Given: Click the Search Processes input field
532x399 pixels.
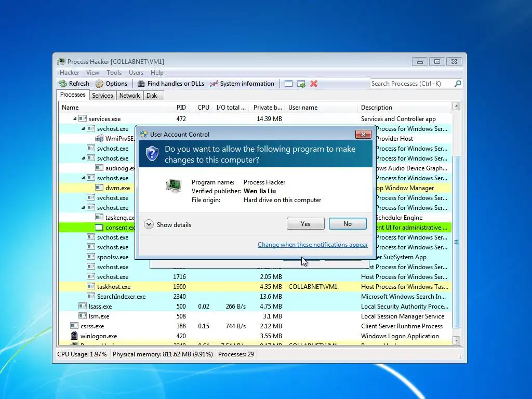Looking at the screenshot, I should point(412,84).
